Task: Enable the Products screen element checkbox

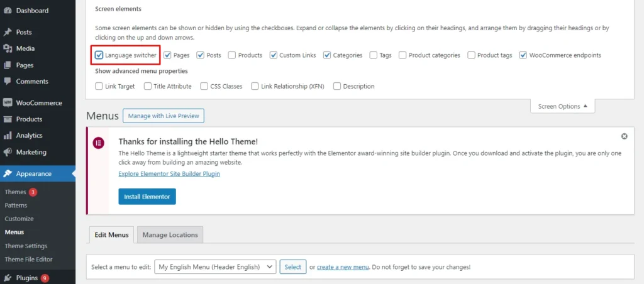Action: click(x=232, y=55)
